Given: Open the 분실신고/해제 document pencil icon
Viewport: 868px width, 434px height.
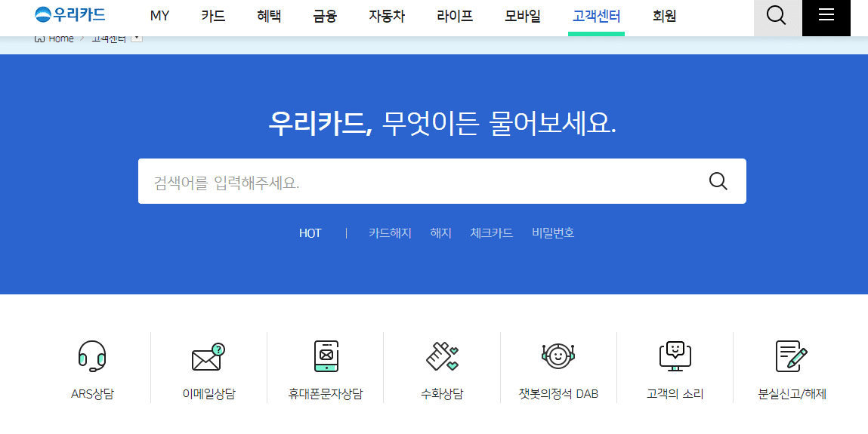Looking at the screenshot, I should coord(792,356).
